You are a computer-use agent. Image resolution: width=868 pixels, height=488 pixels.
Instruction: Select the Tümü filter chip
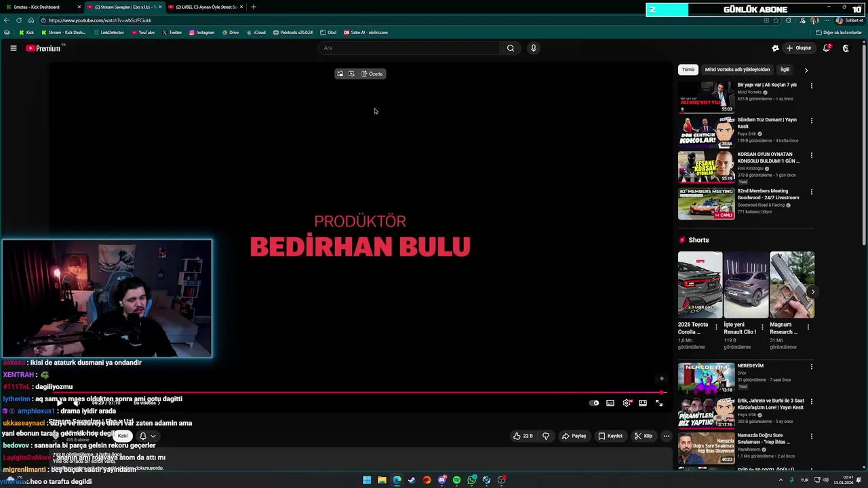click(688, 70)
